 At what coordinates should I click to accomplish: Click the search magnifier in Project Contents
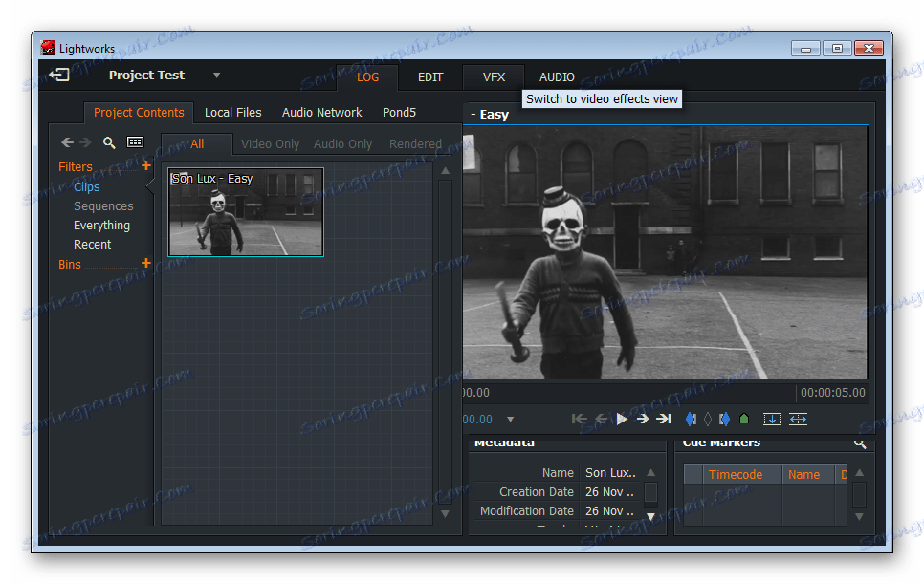tap(109, 142)
